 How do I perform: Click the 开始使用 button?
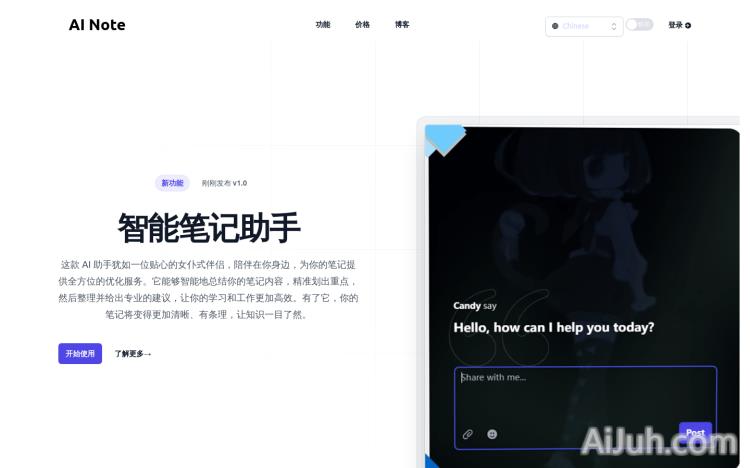coord(80,354)
